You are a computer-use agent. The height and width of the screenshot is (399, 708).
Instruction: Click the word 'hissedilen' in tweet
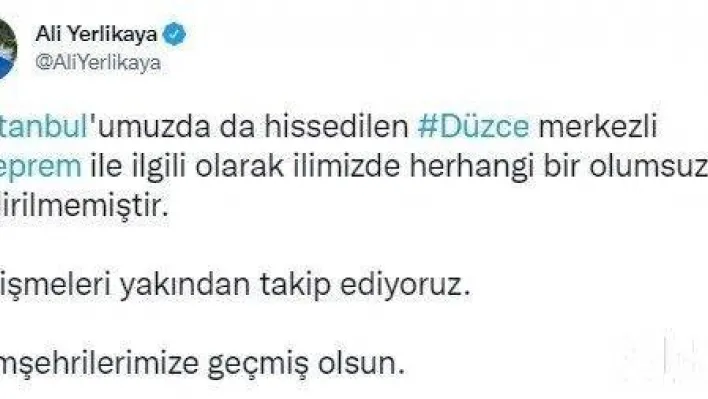pyautogui.click(x=336, y=126)
